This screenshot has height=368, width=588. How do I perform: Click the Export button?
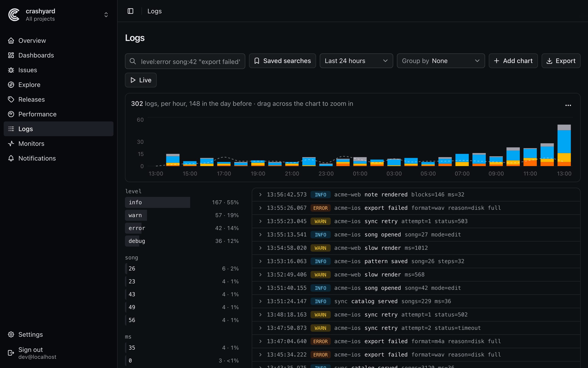click(561, 61)
